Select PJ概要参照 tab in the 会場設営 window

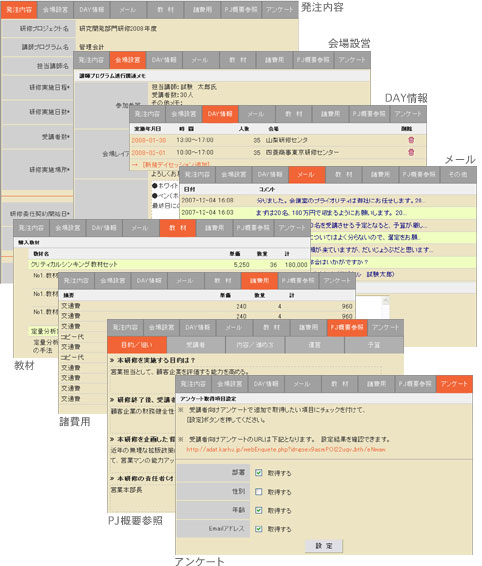313,60
